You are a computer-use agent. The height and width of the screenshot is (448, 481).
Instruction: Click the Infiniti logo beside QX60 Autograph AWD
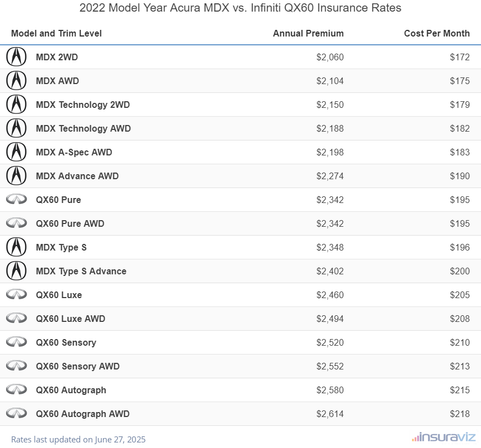tap(17, 413)
